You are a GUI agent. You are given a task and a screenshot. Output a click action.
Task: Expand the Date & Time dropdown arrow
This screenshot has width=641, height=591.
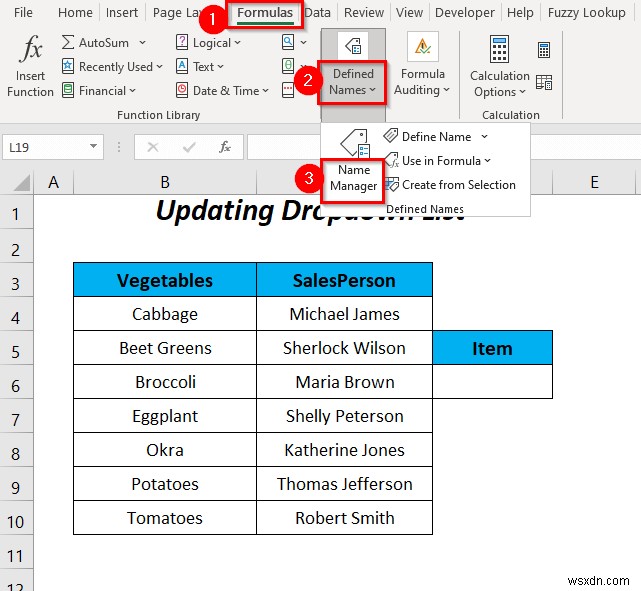point(265,90)
